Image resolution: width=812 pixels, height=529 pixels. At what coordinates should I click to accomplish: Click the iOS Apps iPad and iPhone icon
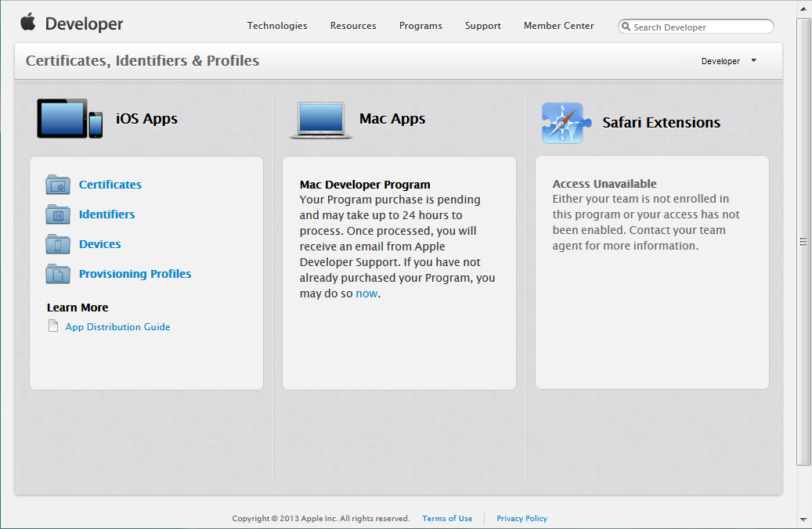(x=70, y=118)
